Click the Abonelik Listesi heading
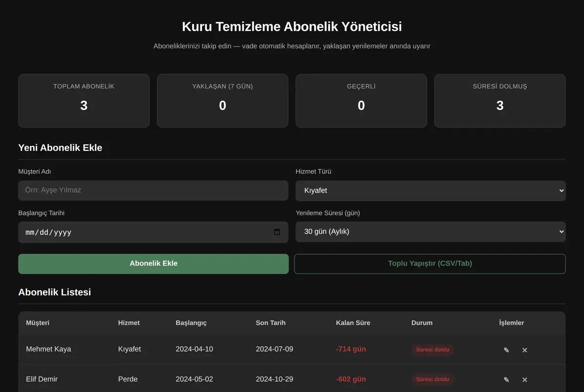The image size is (584, 392). (x=55, y=292)
